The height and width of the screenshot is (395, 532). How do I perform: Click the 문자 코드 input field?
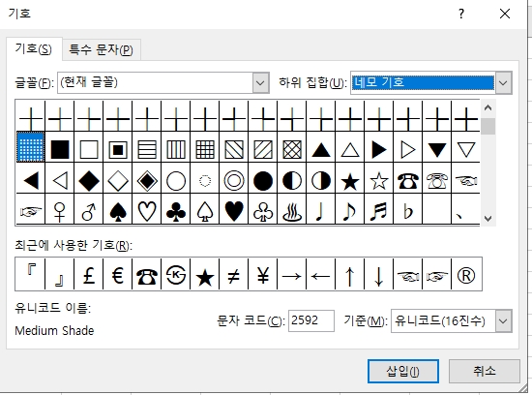tap(311, 320)
